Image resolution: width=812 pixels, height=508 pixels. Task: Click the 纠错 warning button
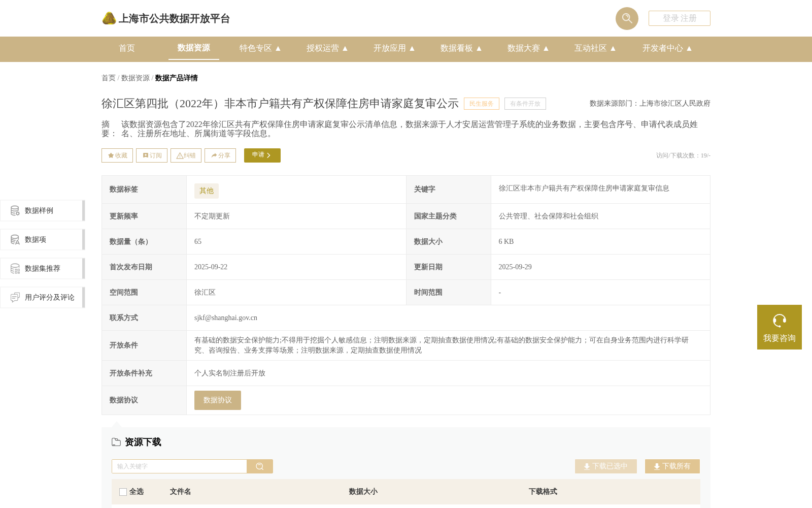click(x=186, y=155)
